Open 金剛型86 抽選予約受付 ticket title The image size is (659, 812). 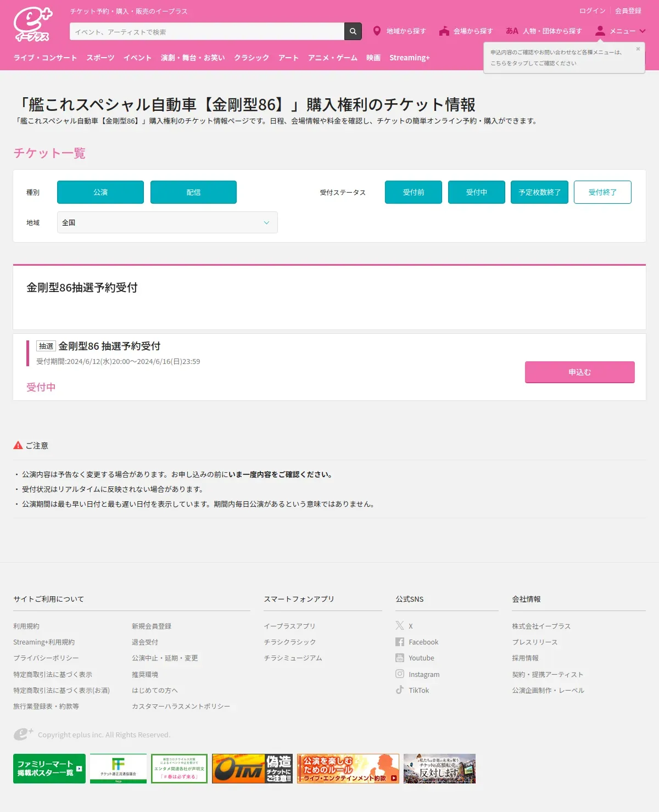point(109,346)
